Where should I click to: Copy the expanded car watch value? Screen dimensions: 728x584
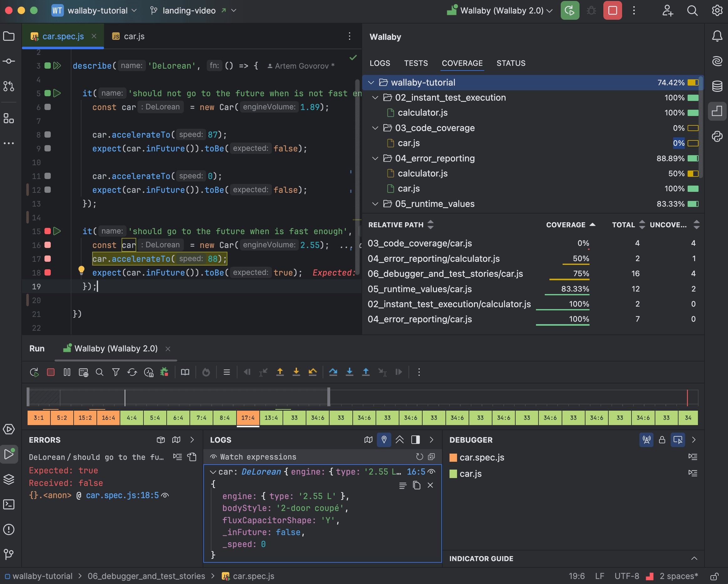pos(417,485)
